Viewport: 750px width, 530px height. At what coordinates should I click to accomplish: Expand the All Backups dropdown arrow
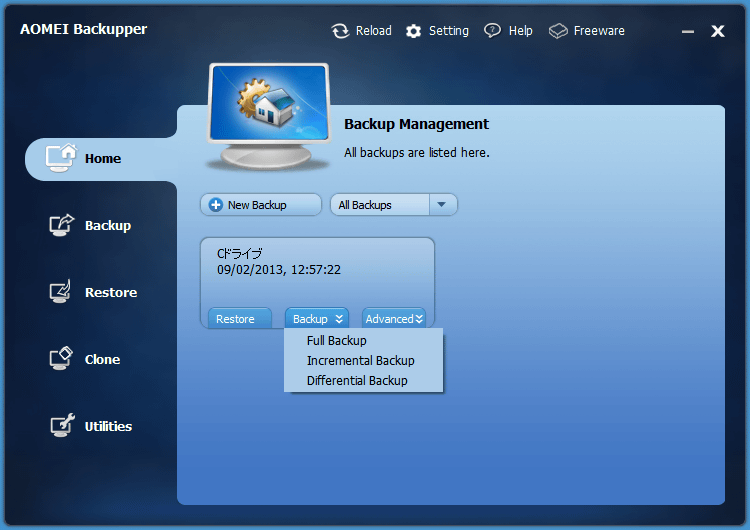(x=442, y=205)
